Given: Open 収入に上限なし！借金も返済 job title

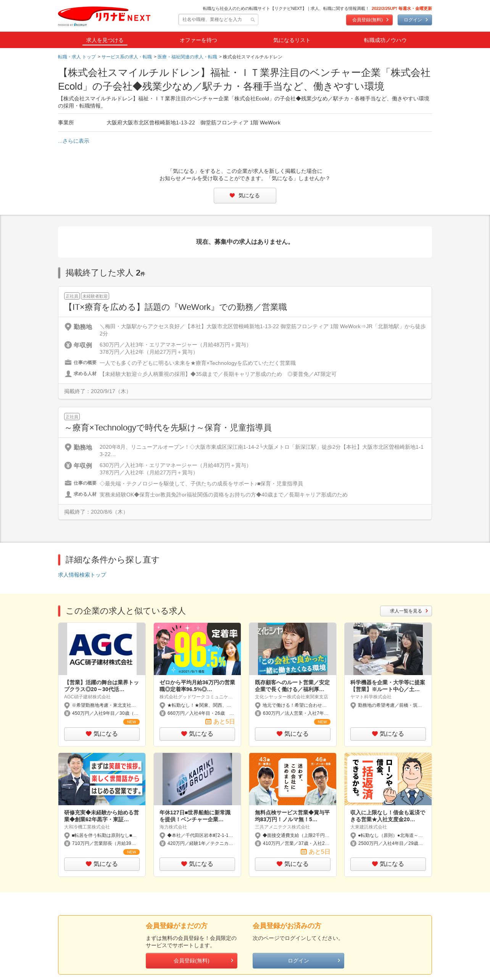Looking at the screenshot, I should (388, 816).
